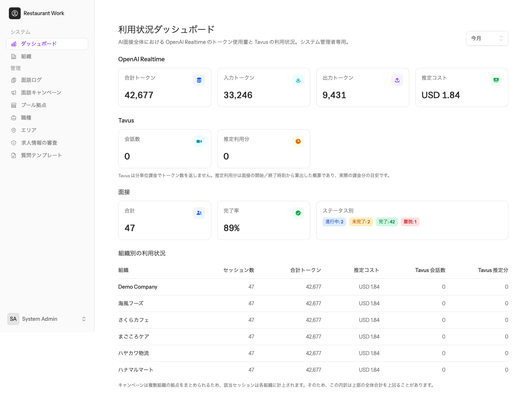Click the 離脱: 1 status badge
532x412 pixels.
pos(410,222)
